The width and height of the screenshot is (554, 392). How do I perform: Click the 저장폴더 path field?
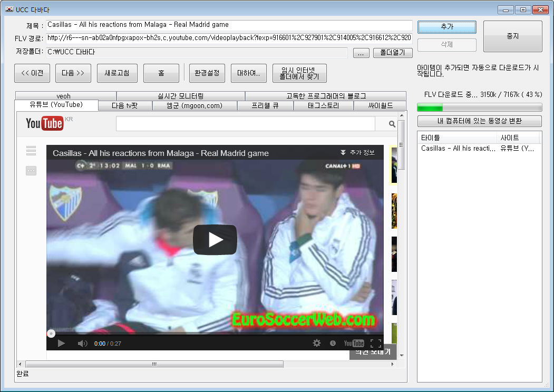coord(197,52)
